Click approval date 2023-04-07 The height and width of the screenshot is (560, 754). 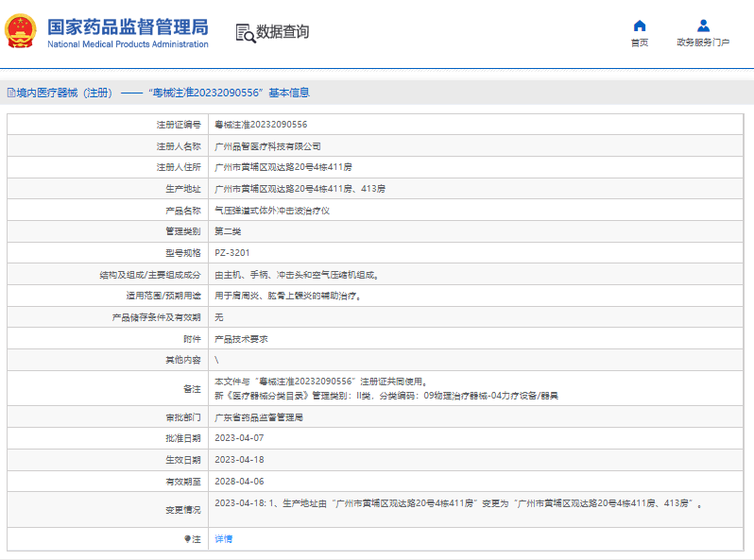[239, 438]
